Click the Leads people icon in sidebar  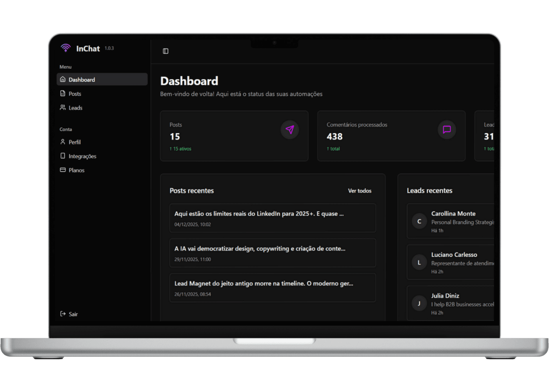(x=63, y=107)
